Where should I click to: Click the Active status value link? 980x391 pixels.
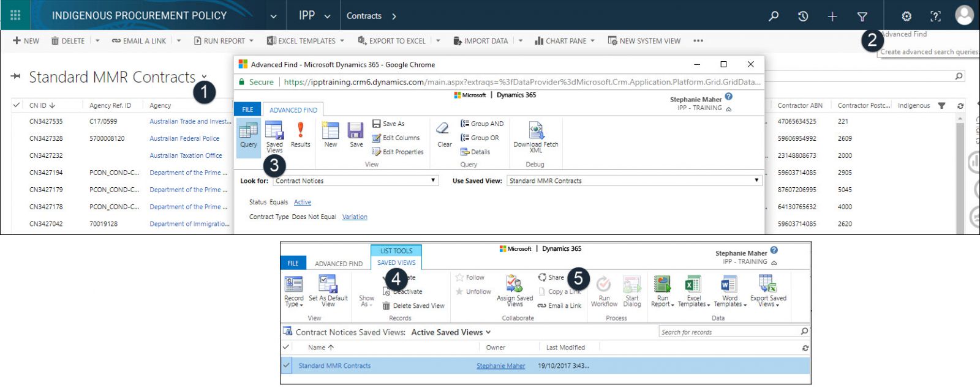click(x=303, y=202)
